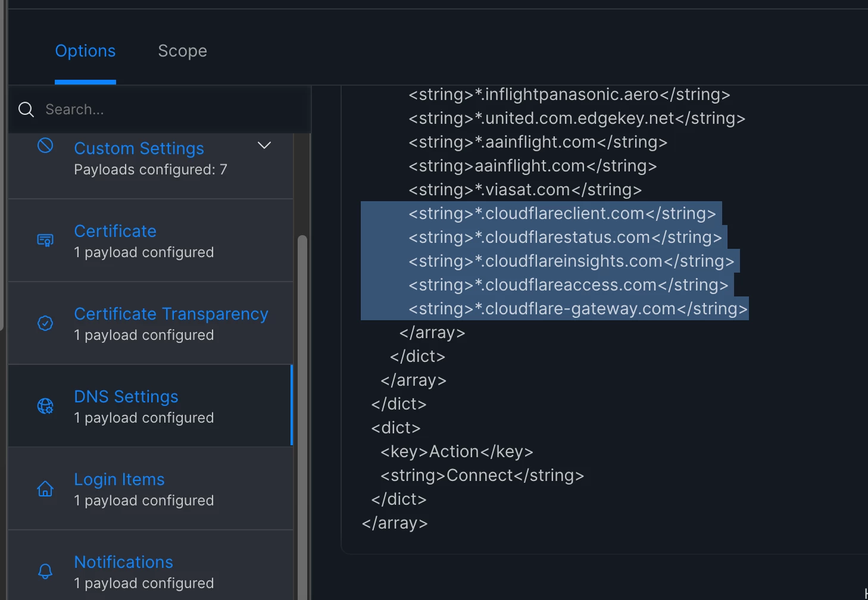Click 'Payloads configured: 7' text
Viewport: 868px width, 600px height.
(151, 170)
